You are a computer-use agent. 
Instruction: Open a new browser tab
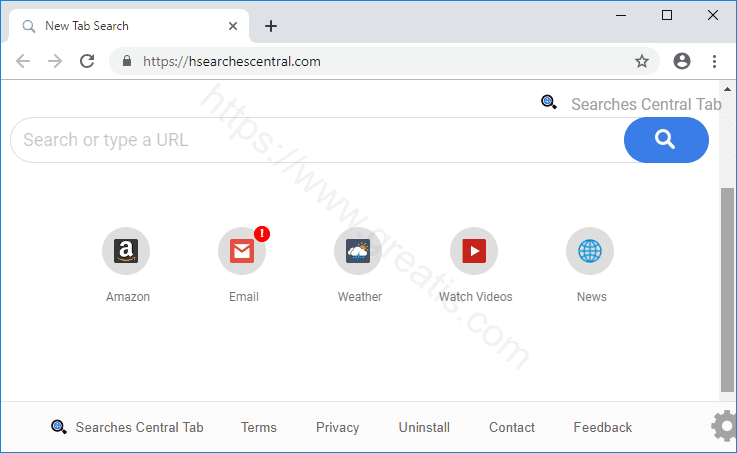271,26
